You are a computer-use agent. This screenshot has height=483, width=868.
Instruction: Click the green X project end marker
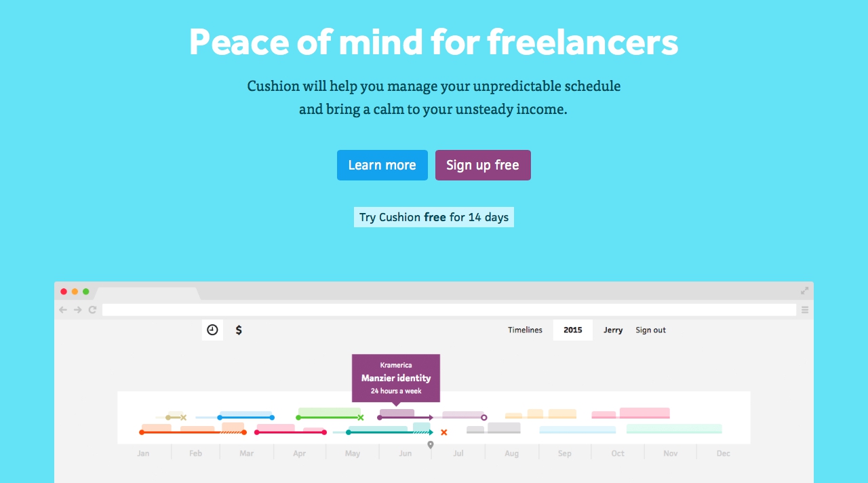coord(361,417)
